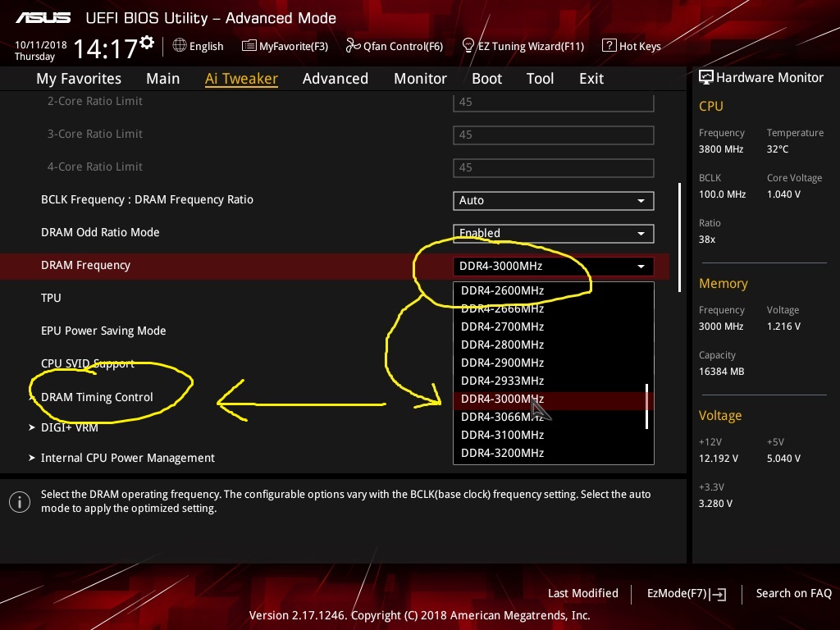Expand the DIGI+ VRM submenu
840x630 pixels.
69,427
